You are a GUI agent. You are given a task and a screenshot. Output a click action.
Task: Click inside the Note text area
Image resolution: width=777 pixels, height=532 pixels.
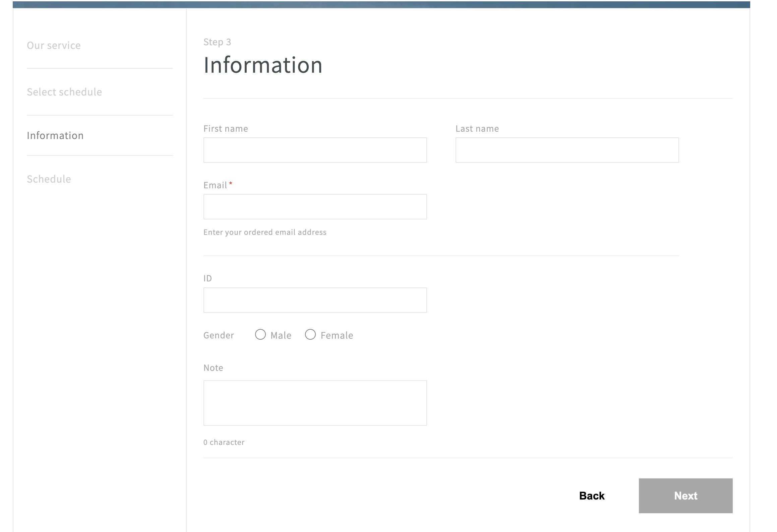(x=314, y=402)
